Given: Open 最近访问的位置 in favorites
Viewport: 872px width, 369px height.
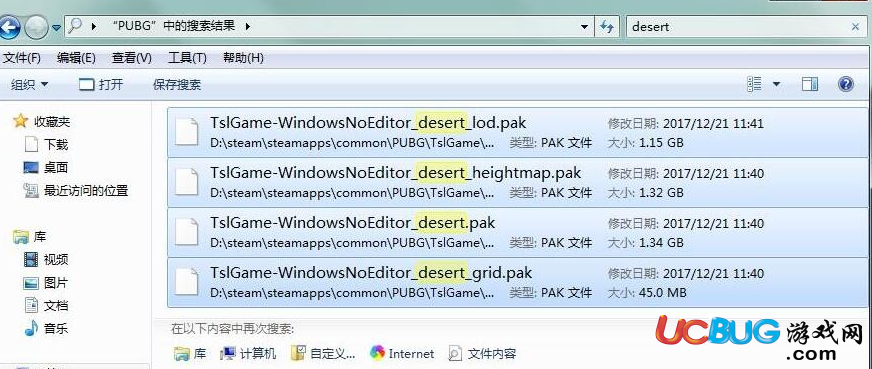Looking at the screenshot, I should (x=86, y=191).
